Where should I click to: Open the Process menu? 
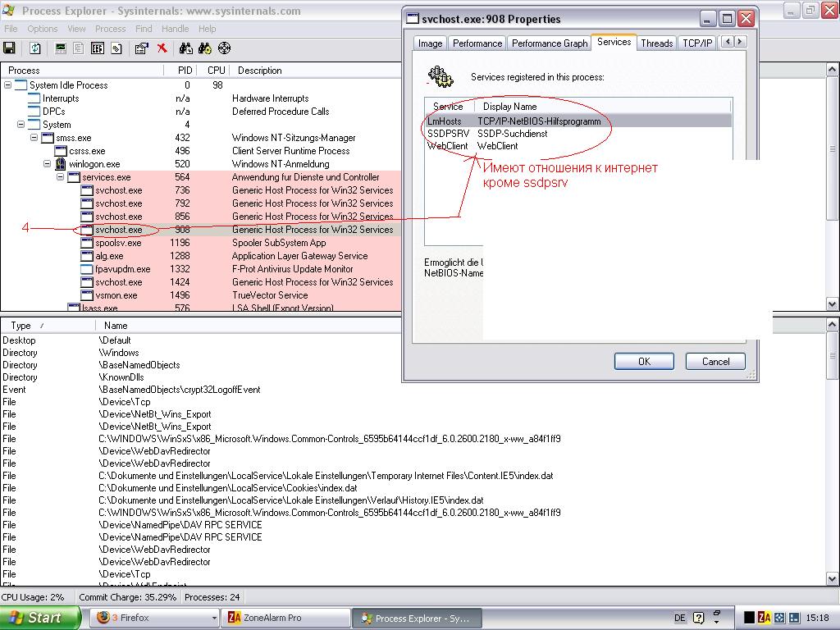click(x=111, y=29)
